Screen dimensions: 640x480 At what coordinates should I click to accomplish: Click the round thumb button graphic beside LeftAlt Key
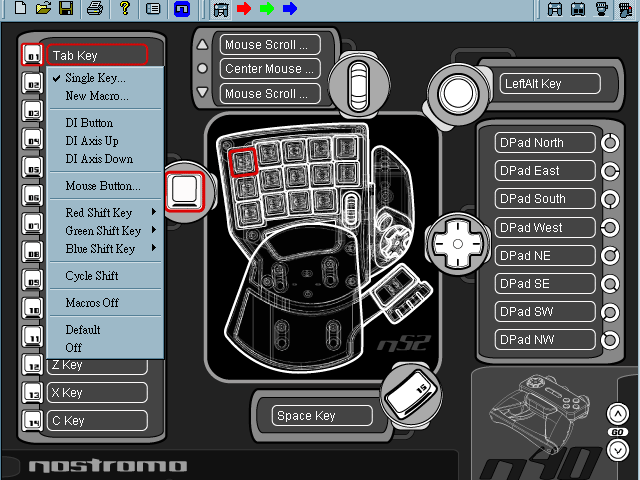click(458, 93)
